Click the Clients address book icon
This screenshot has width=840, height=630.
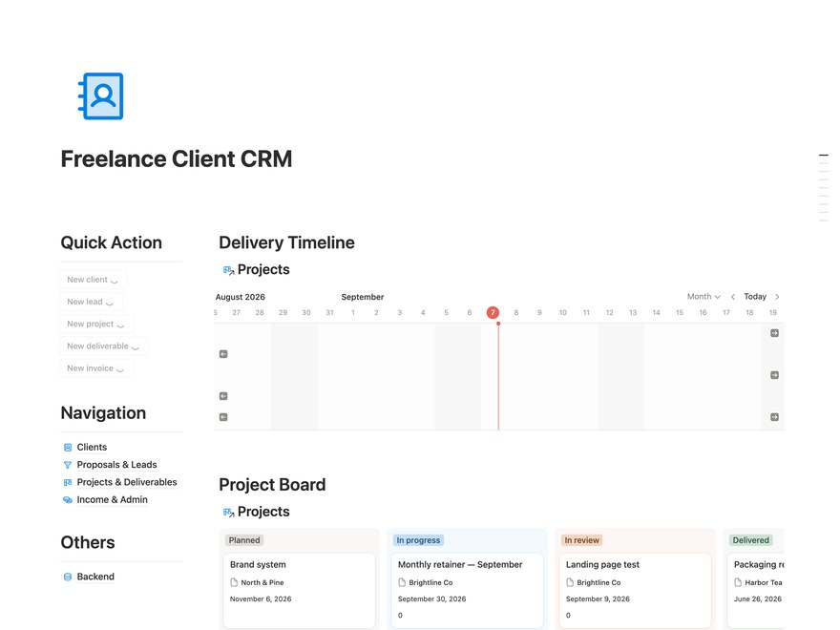point(68,448)
